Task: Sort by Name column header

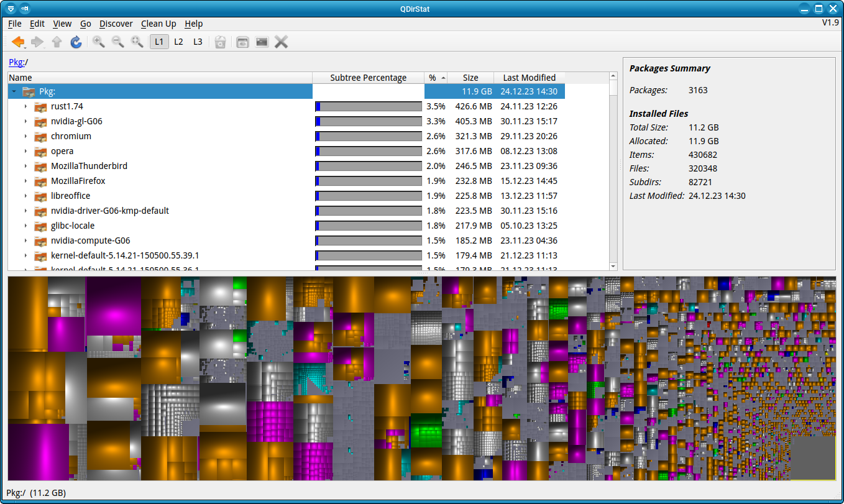Action: pyautogui.click(x=160, y=78)
